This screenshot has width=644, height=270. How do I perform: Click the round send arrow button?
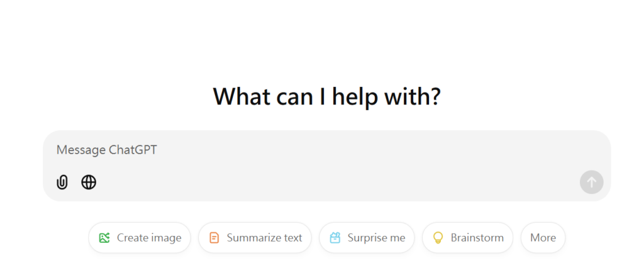coord(591,182)
